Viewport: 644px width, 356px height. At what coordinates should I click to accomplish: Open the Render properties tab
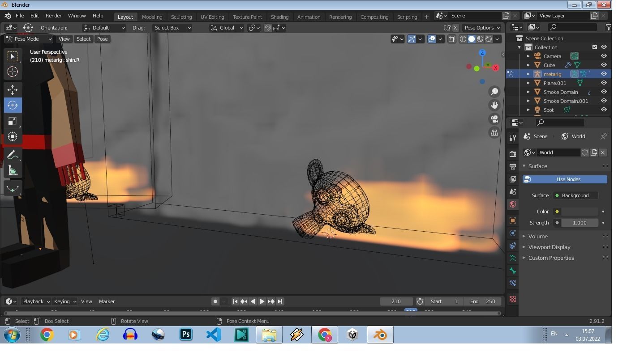click(x=513, y=154)
